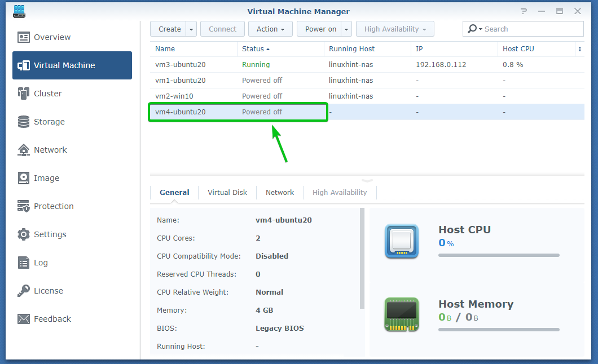Open Storage via its disk-stack icon

coord(24,122)
